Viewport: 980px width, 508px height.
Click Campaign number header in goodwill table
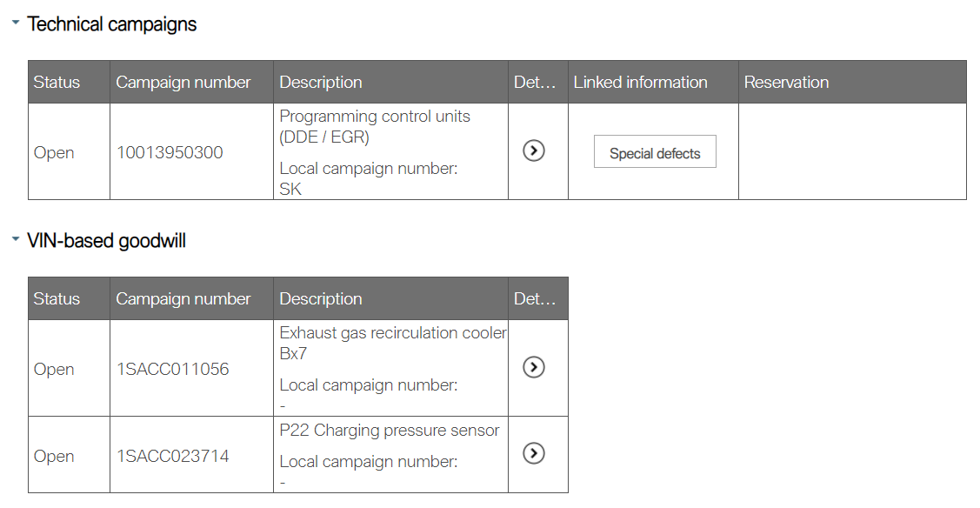click(x=183, y=298)
